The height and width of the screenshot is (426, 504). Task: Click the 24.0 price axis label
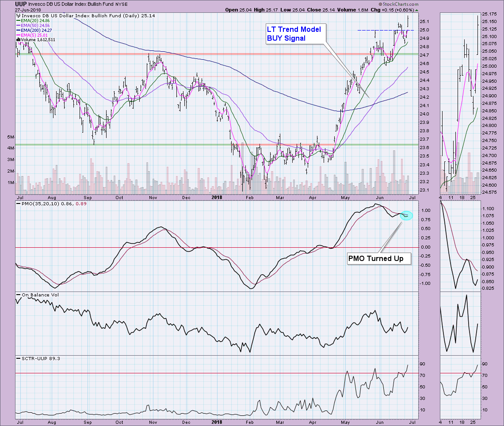point(424,114)
